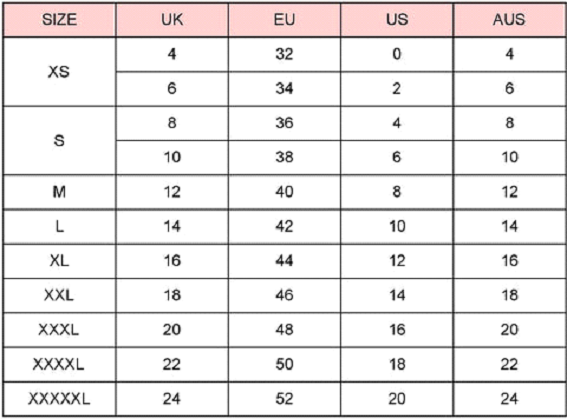Select EU value 52 cell
The image size is (569, 420).
(284, 399)
